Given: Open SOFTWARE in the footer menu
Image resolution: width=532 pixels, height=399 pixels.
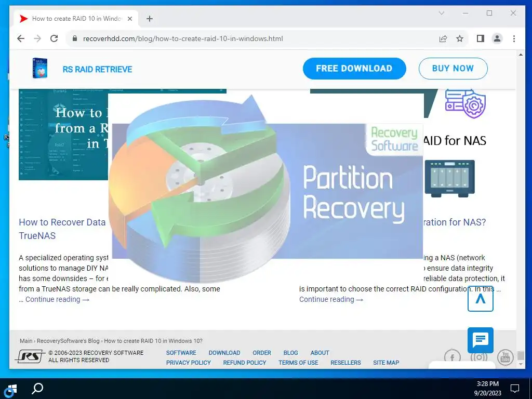Looking at the screenshot, I should [181, 353].
